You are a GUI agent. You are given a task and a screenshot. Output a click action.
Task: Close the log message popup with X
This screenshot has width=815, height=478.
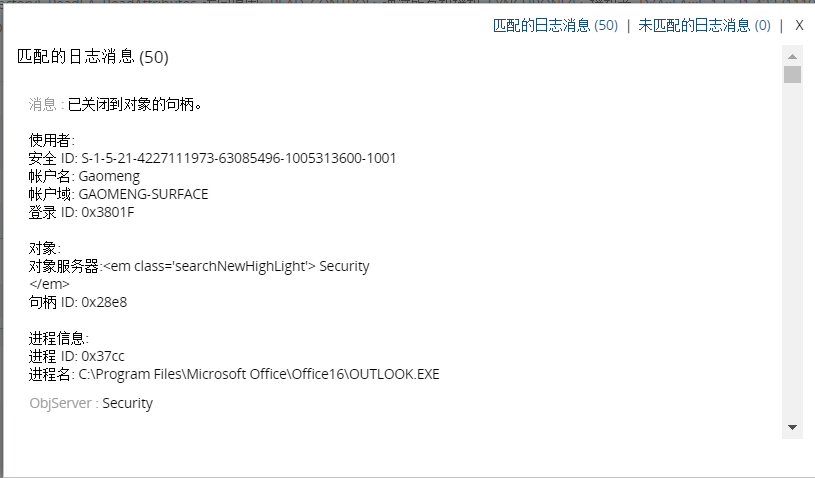point(799,25)
